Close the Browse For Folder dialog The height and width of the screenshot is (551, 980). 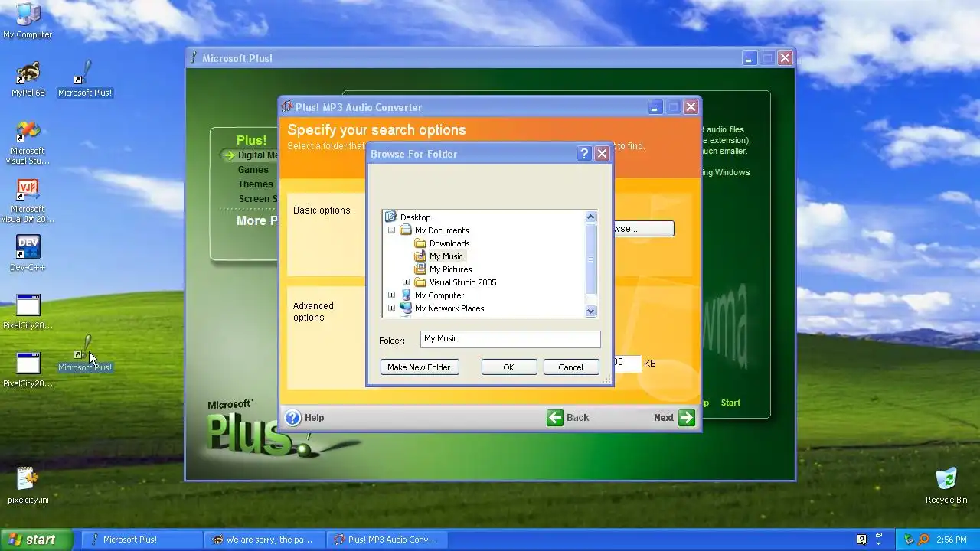click(x=602, y=154)
